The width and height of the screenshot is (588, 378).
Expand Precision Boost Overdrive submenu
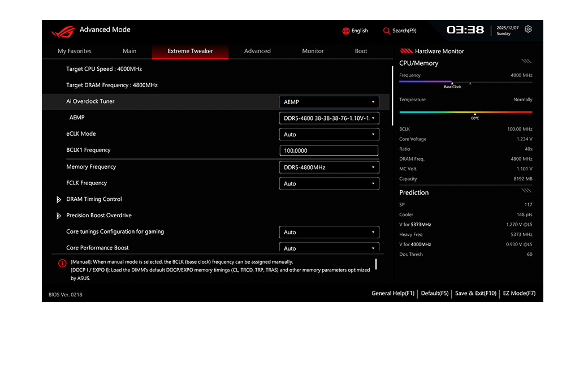coord(59,216)
